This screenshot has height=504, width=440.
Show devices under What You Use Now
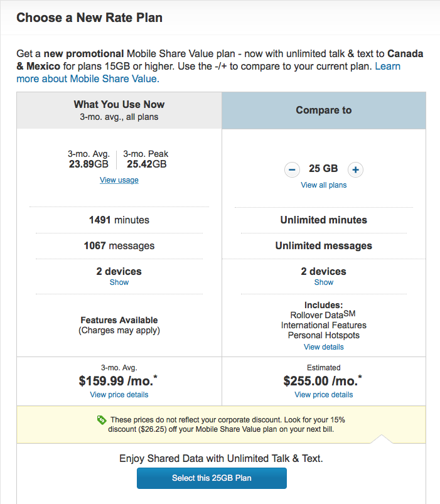[x=119, y=282]
